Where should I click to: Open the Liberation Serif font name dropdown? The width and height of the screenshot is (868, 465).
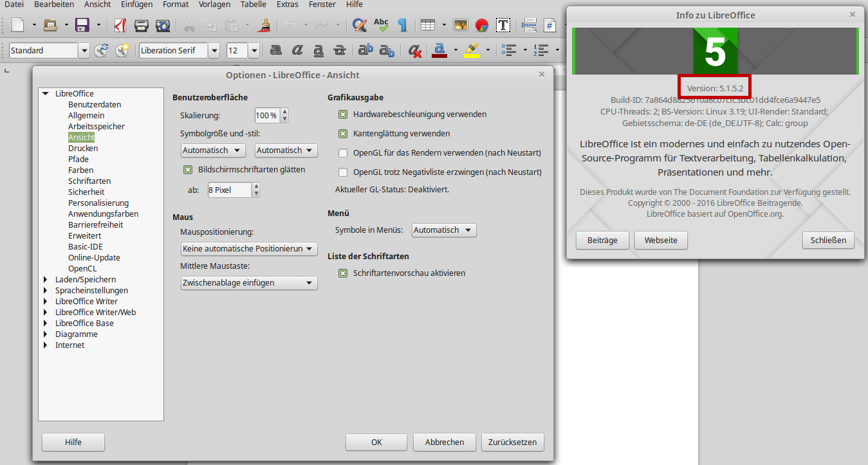(x=214, y=50)
